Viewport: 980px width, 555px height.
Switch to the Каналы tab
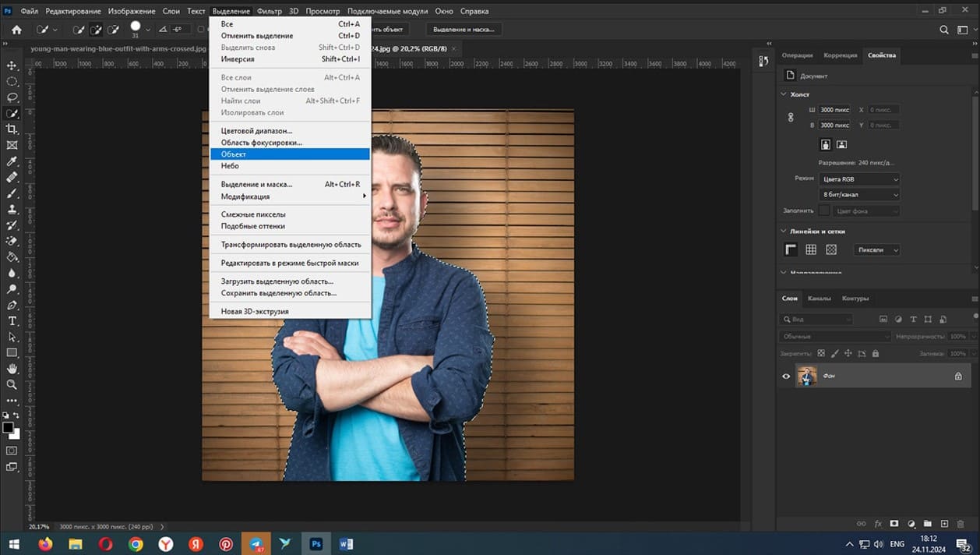click(x=819, y=298)
